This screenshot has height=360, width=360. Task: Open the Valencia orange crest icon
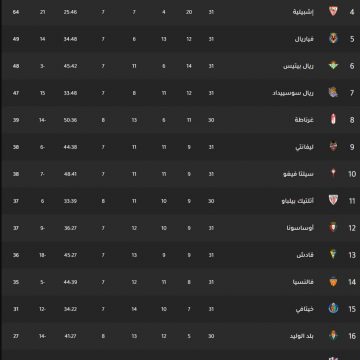tap(333, 282)
